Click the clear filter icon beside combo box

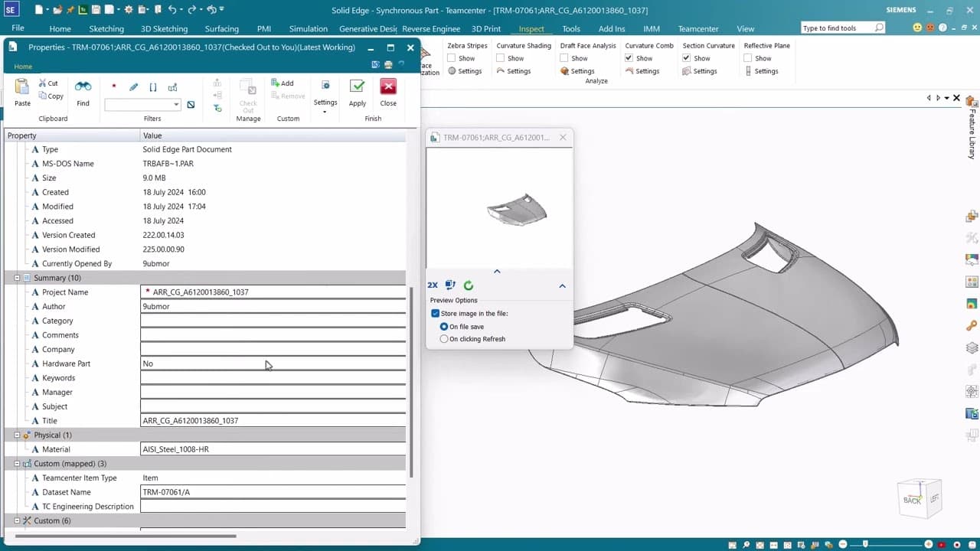coord(191,105)
